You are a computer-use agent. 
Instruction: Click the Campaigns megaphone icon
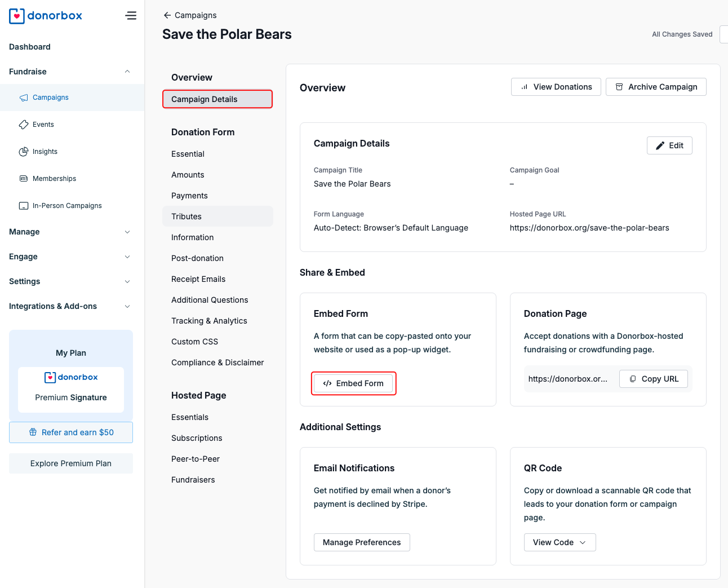pyautogui.click(x=24, y=98)
